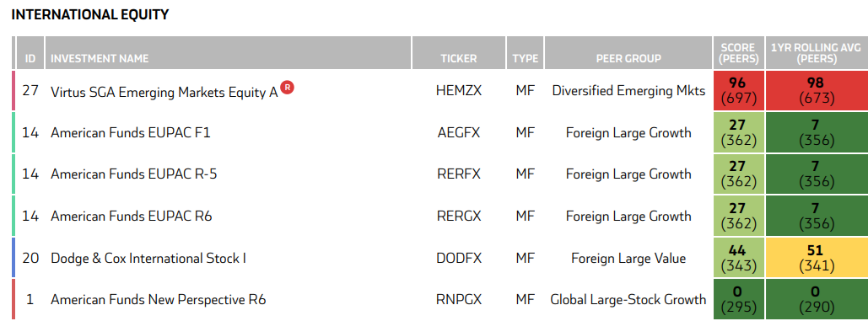
Task: Select the RNPGX ticker
Action: coord(459,299)
